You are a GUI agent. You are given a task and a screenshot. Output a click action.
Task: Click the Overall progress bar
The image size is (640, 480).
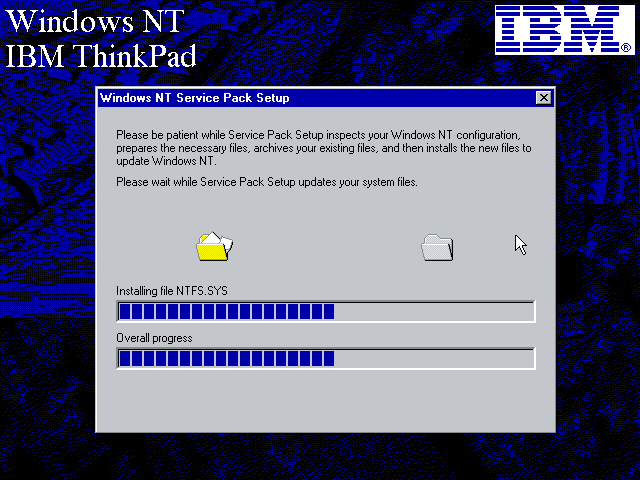point(326,358)
